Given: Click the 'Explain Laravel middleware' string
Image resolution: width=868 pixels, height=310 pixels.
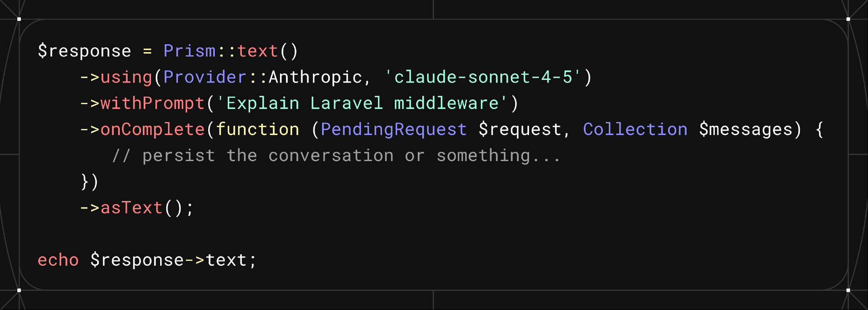Looking at the screenshot, I should [x=362, y=103].
